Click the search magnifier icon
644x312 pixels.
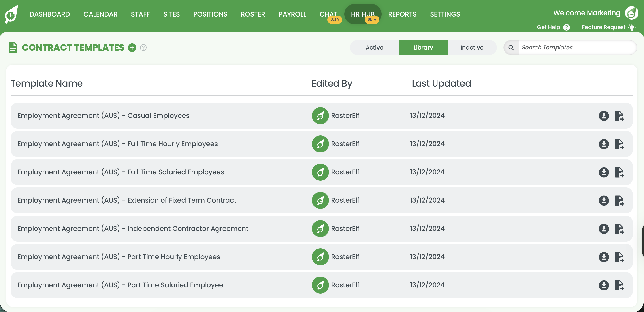(511, 48)
